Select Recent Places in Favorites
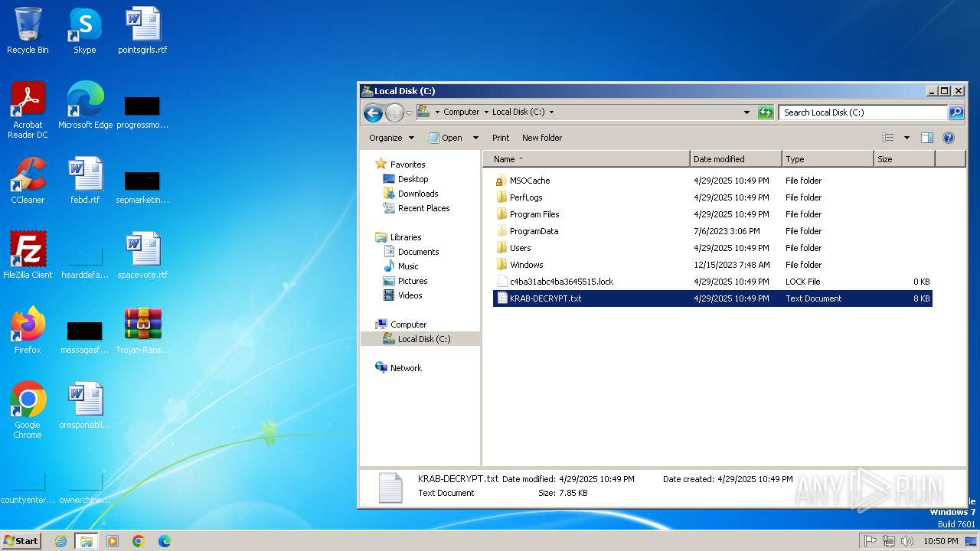Viewport: 980px width, 551px height. [x=423, y=208]
